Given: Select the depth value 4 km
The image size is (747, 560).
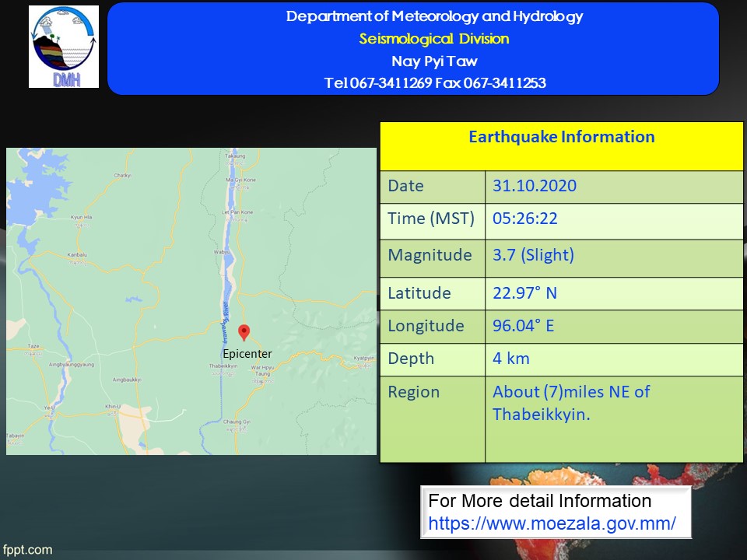Looking at the screenshot, I should point(510,359).
